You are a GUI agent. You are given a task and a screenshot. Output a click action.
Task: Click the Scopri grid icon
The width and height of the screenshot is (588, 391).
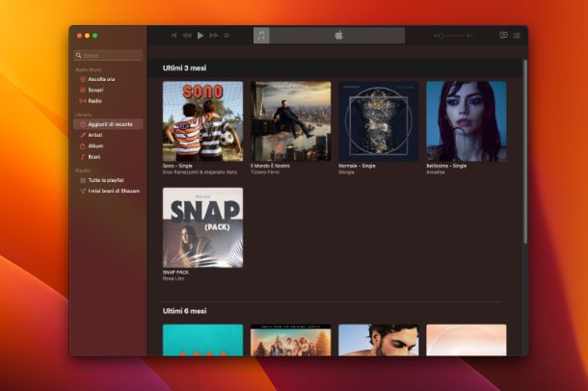(x=83, y=90)
